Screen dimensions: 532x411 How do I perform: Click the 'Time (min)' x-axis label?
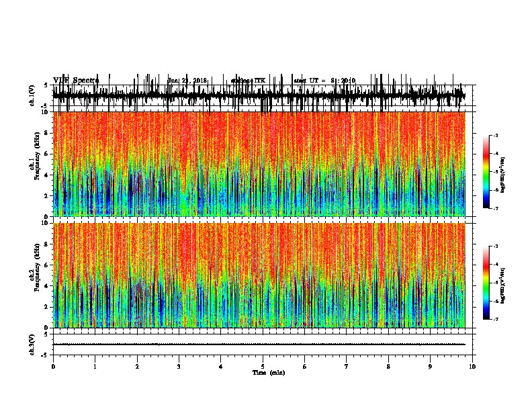coord(269,373)
